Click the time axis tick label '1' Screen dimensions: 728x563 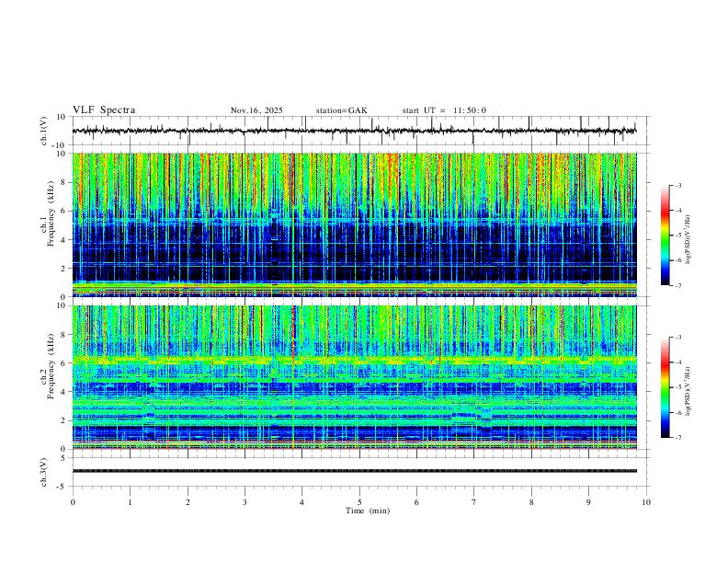[x=130, y=502]
